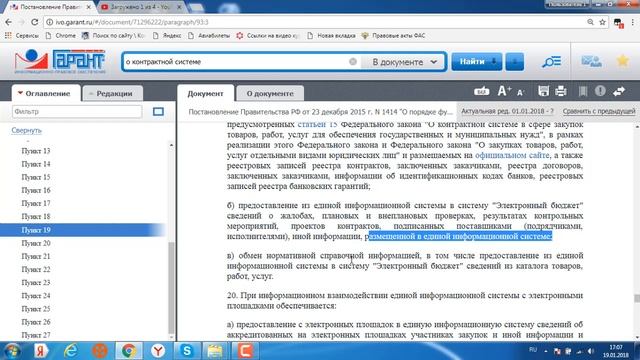Switch to the Редакции tab
The width and height of the screenshot is (640, 360).
(113, 93)
